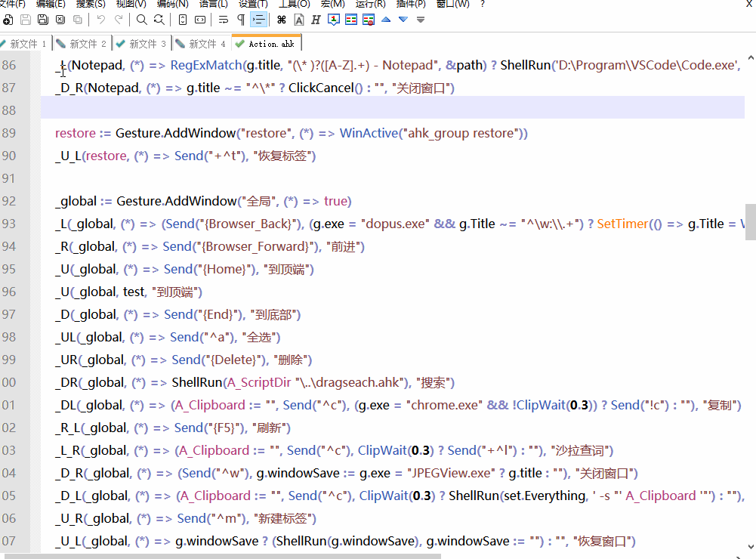This screenshot has height=559, width=756.
Task: Toggle word wrap in the toolbar
Action: (x=223, y=20)
